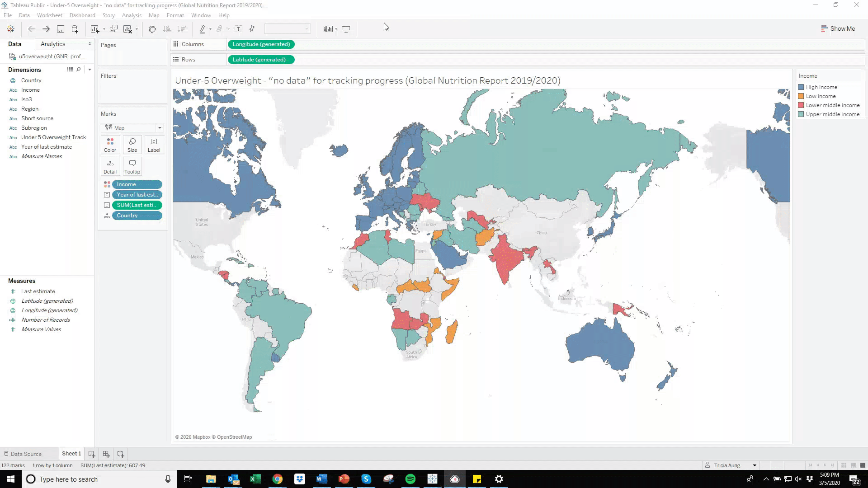868x488 pixels.
Task: Select the Color mark in the Marks card
Action: pos(110,145)
